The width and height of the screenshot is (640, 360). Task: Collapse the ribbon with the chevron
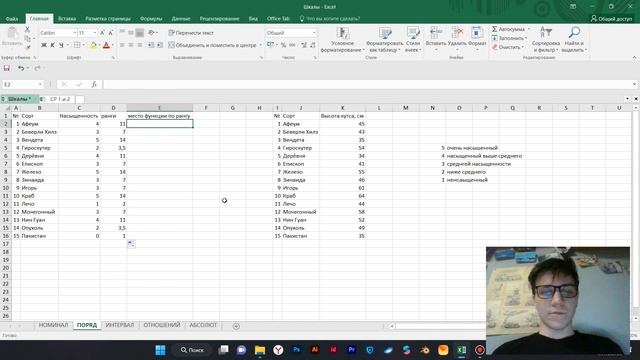pos(634,58)
